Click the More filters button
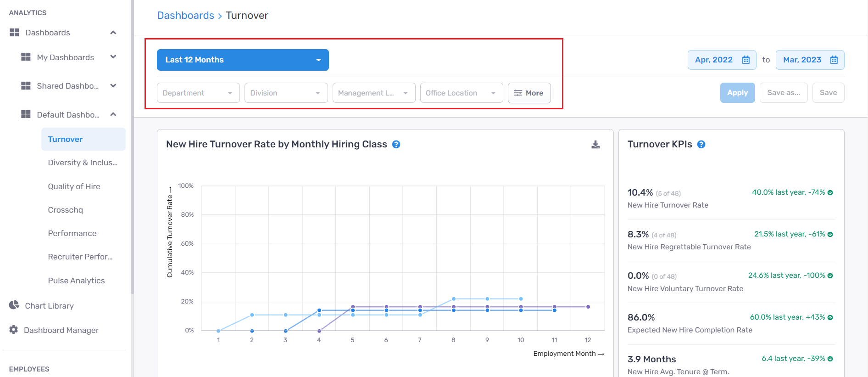Viewport: 868px width, 377px height. (529, 93)
